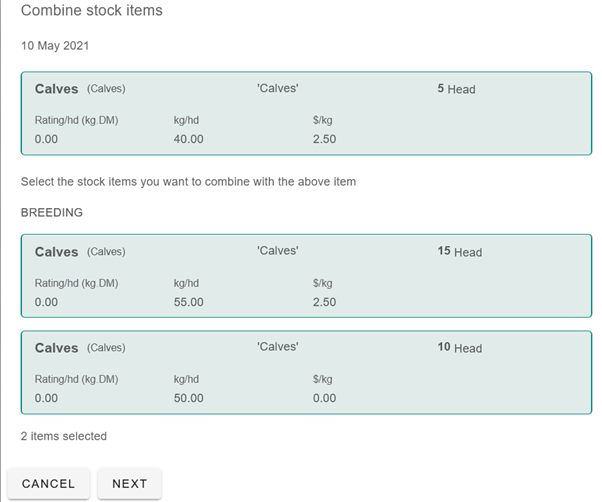Image resolution: width=602 pixels, height=502 pixels.
Task: Click the "Select the stock items" instruction text
Action: click(x=188, y=182)
